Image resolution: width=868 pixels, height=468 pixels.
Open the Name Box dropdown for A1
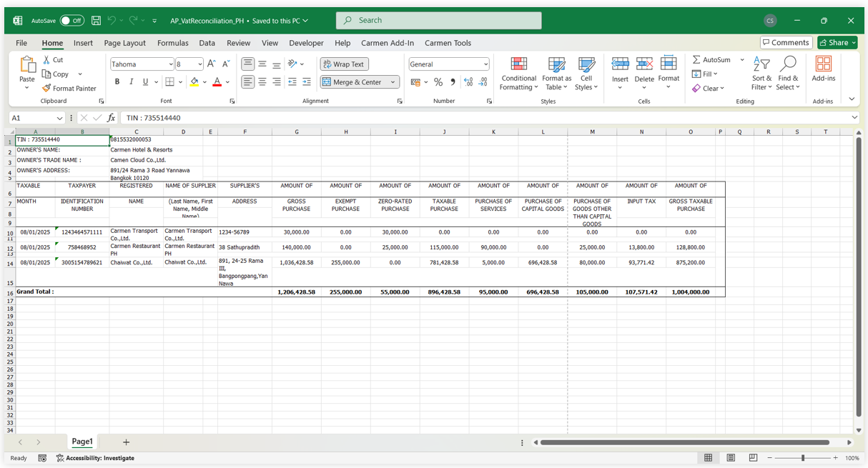pos(59,118)
